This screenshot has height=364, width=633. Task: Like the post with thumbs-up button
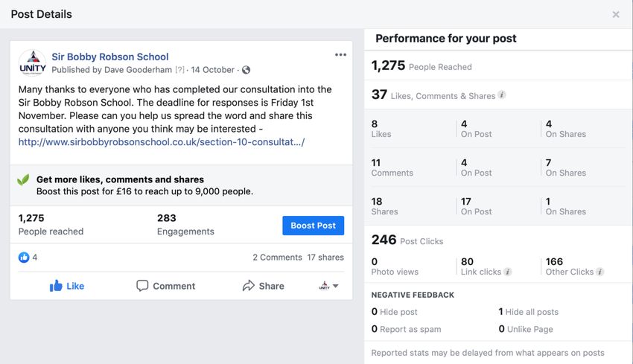tap(66, 286)
